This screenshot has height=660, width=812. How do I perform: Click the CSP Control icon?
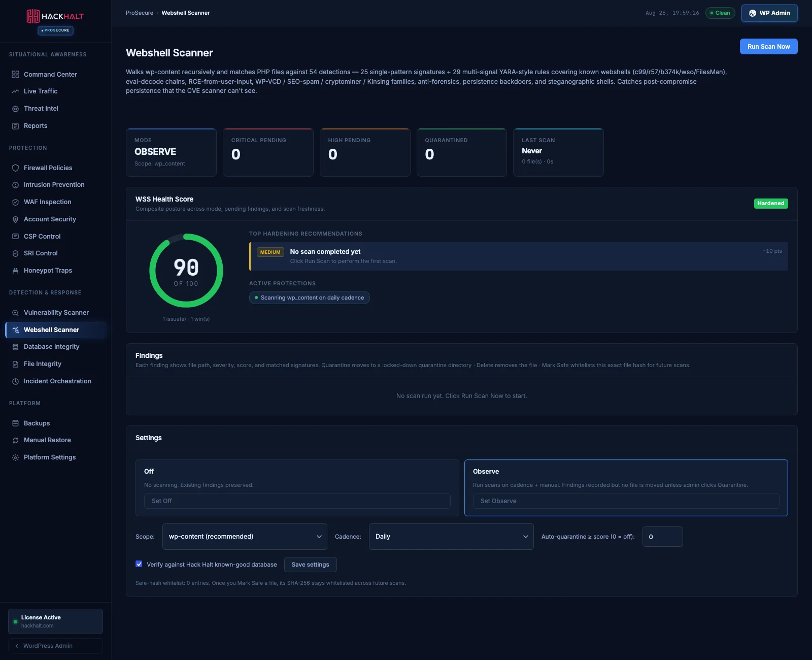click(15, 237)
